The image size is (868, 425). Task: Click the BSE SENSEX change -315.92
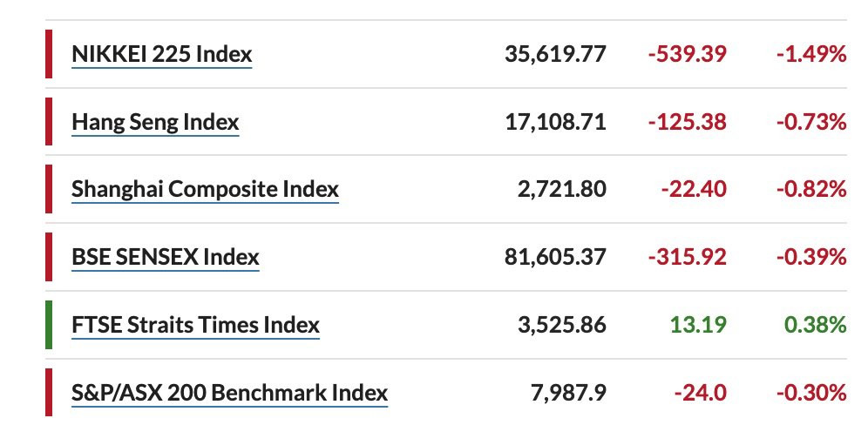(x=687, y=257)
